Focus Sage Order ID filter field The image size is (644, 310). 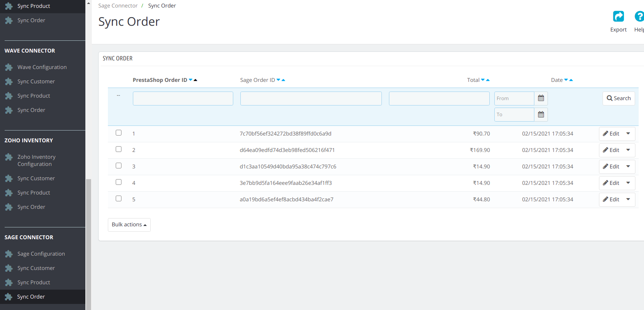(x=311, y=98)
